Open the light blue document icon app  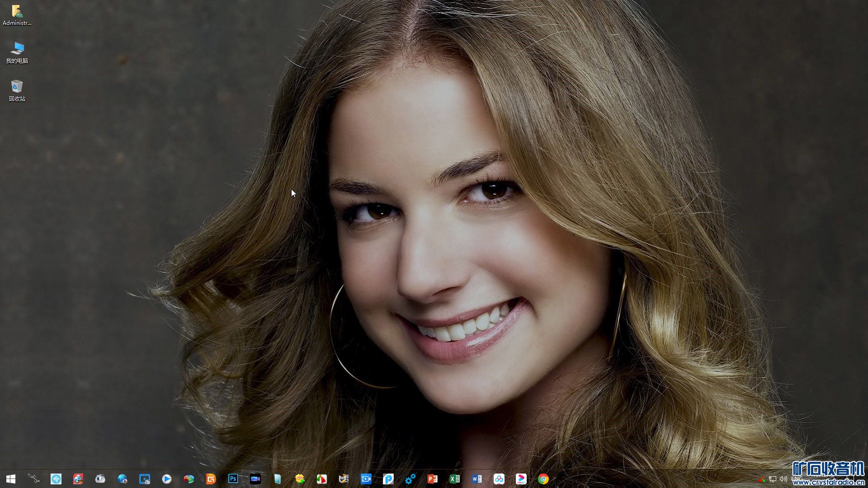(x=278, y=479)
